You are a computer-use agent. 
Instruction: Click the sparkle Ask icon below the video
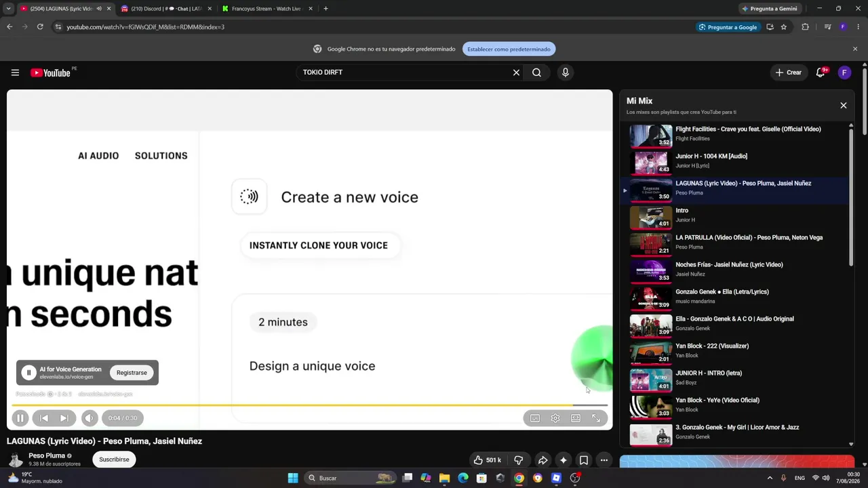pos(563,460)
